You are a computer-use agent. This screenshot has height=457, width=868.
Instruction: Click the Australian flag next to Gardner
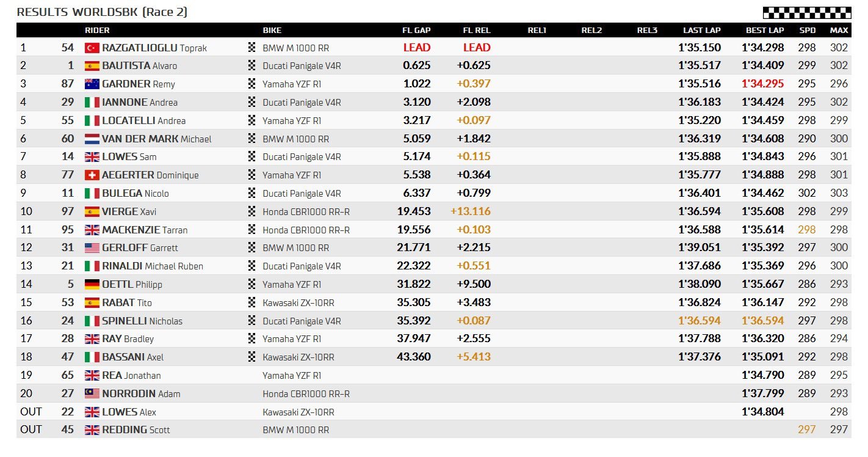92,84
